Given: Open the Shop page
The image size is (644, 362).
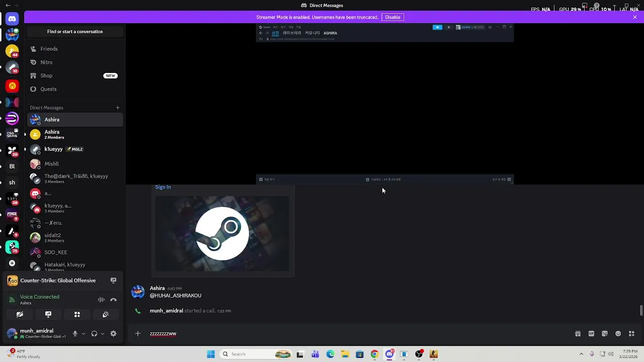Looking at the screenshot, I should [x=75, y=75].
